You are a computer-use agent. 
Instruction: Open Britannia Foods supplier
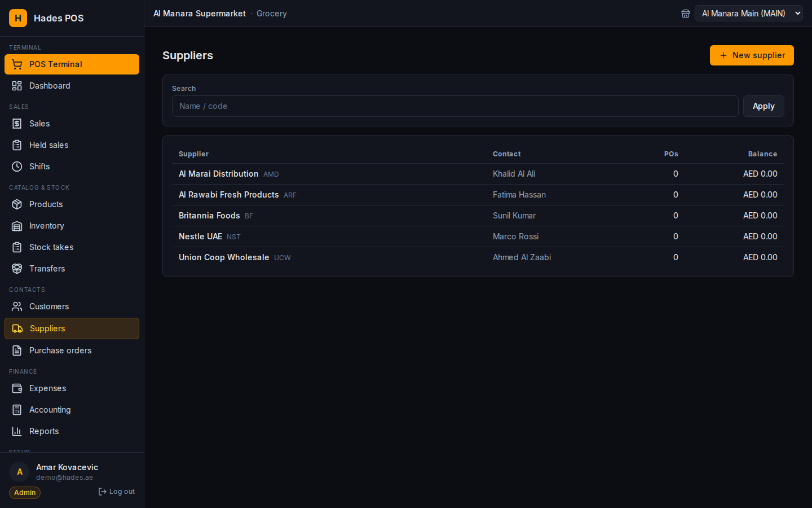tap(209, 216)
